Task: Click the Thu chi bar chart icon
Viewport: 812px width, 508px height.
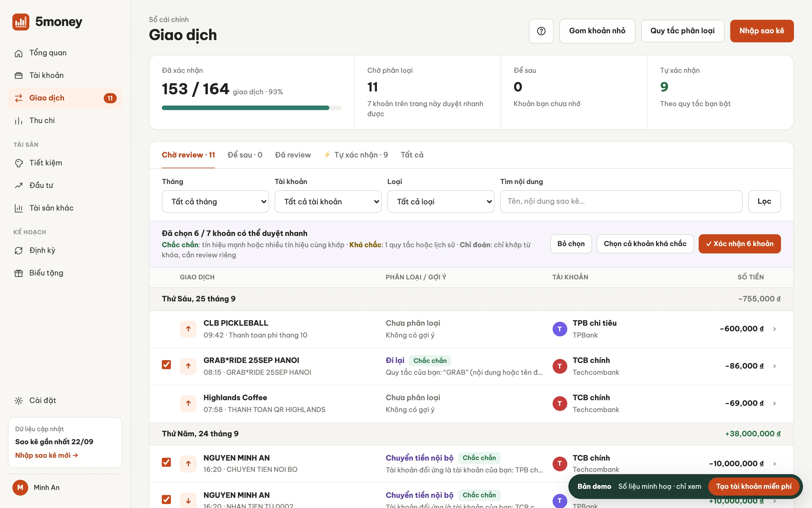Action: coord(19,121)
